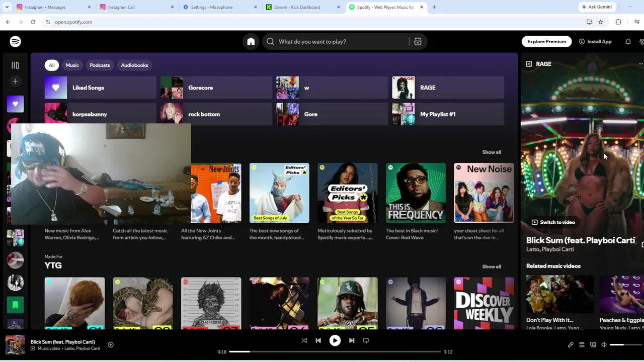The width and height of the screenshot is (644, 362).
Task: Hide the Now Playing view panel
Action: pos(529,64)
